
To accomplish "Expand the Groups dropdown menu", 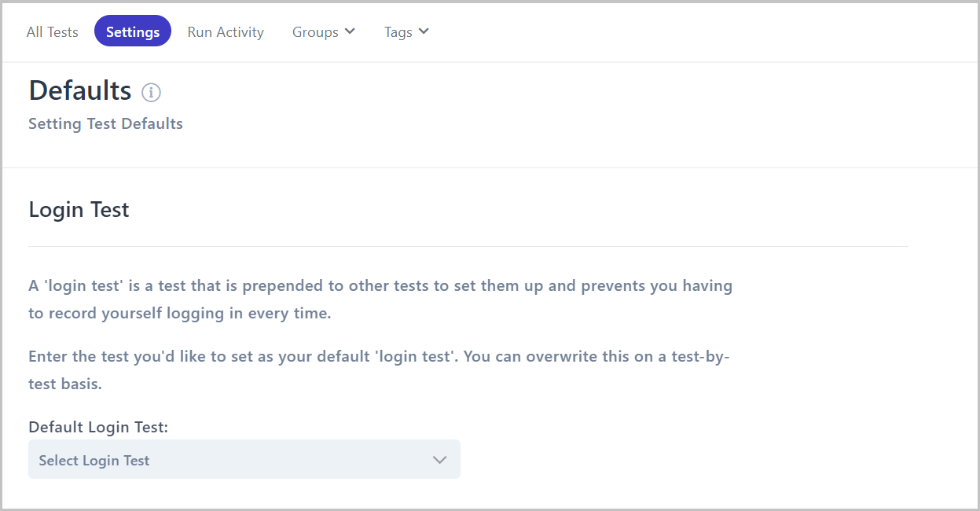I will [x=324, y=31].
